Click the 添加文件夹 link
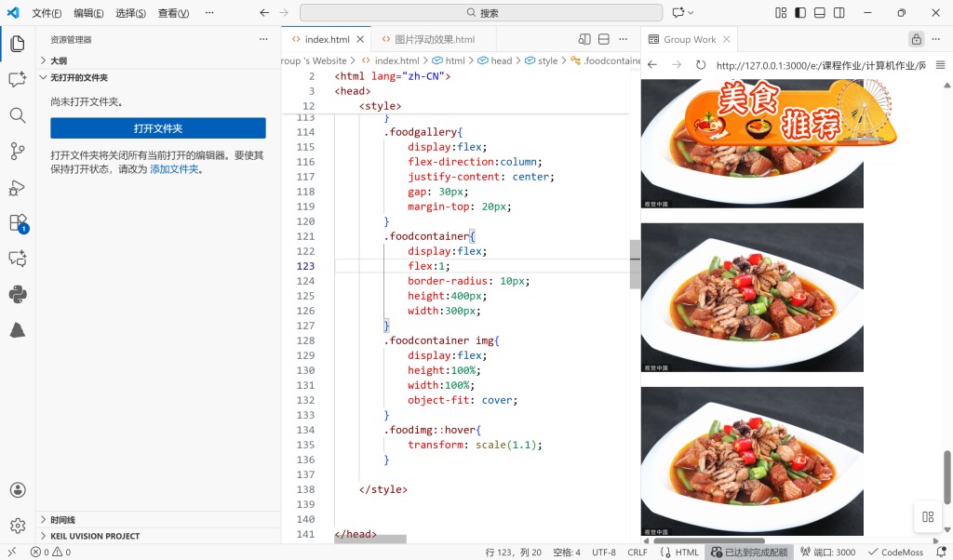 [x=174, y=169]
